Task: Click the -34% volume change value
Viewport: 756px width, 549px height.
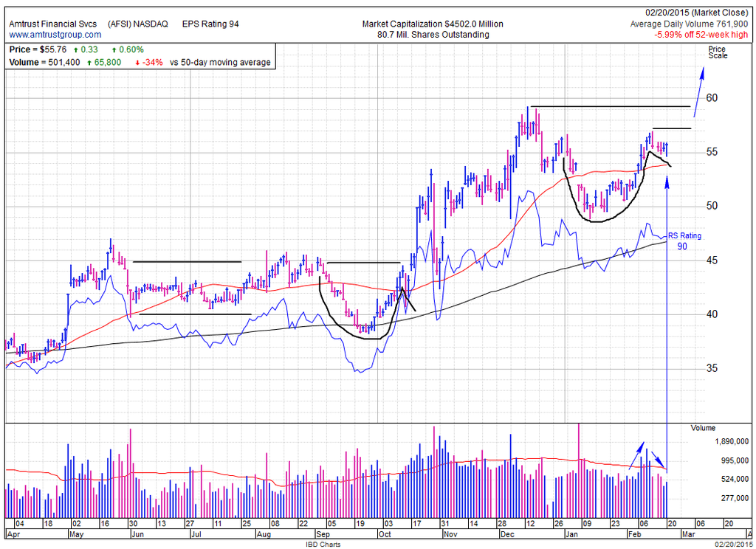Action: tap(152, 62)
